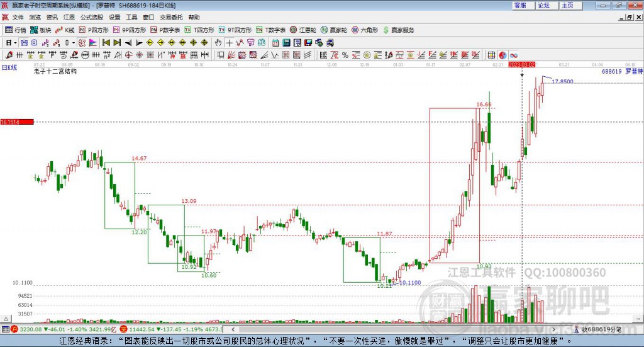Click black left arrow previous icon
644x347 pixels.
(x=128, y=43)
